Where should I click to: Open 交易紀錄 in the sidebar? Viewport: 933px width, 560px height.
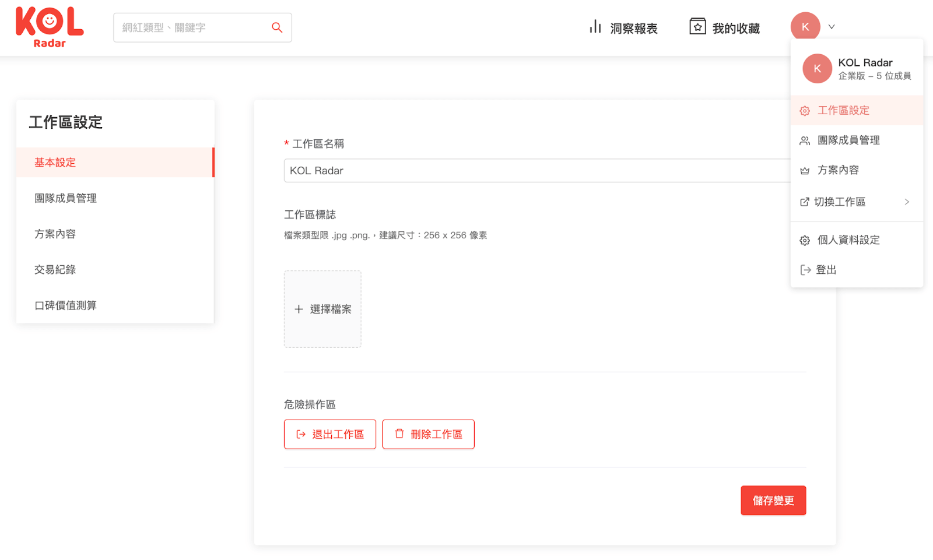point(115,269)
